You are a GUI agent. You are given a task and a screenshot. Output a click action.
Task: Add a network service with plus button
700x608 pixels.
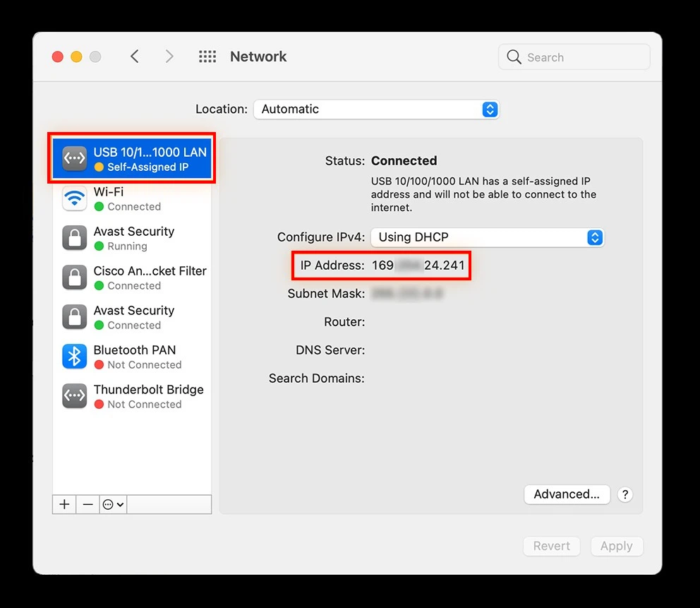[x=64, y=504]
